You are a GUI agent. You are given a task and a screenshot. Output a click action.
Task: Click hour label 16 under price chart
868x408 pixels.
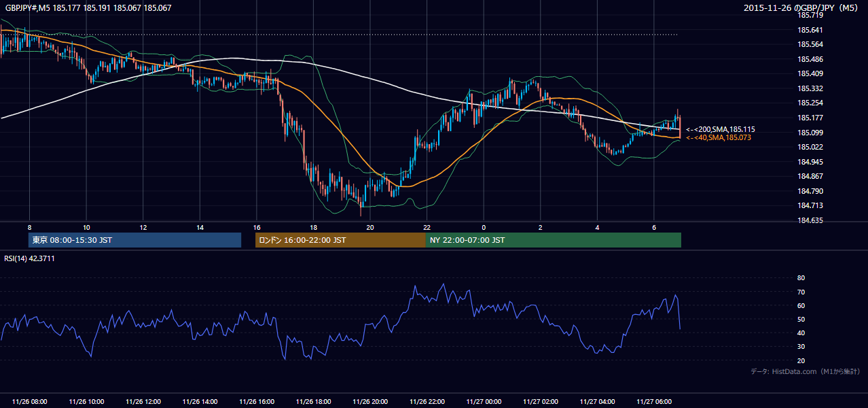coord(256,227)
